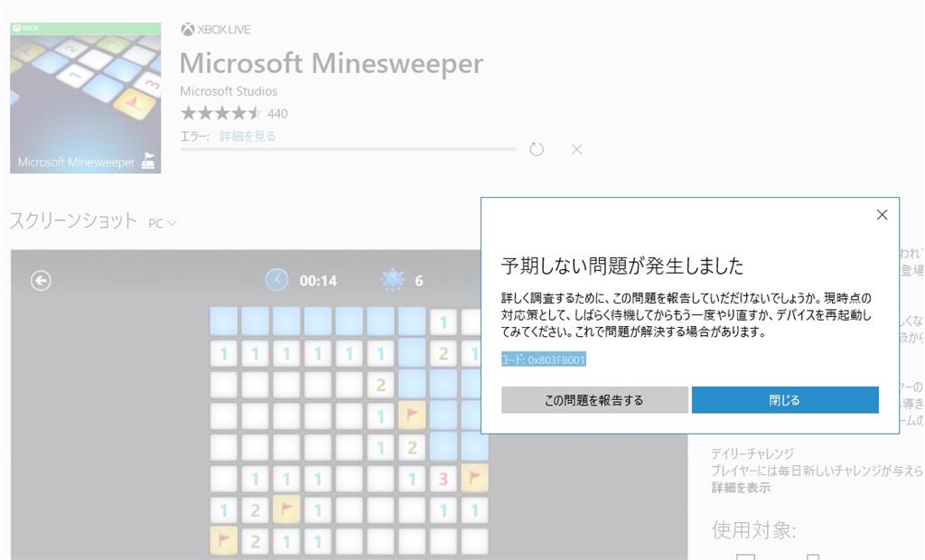Click the 使用対象: heading
Viewport: 925px width, 560px height.
(x=754, y=530)
